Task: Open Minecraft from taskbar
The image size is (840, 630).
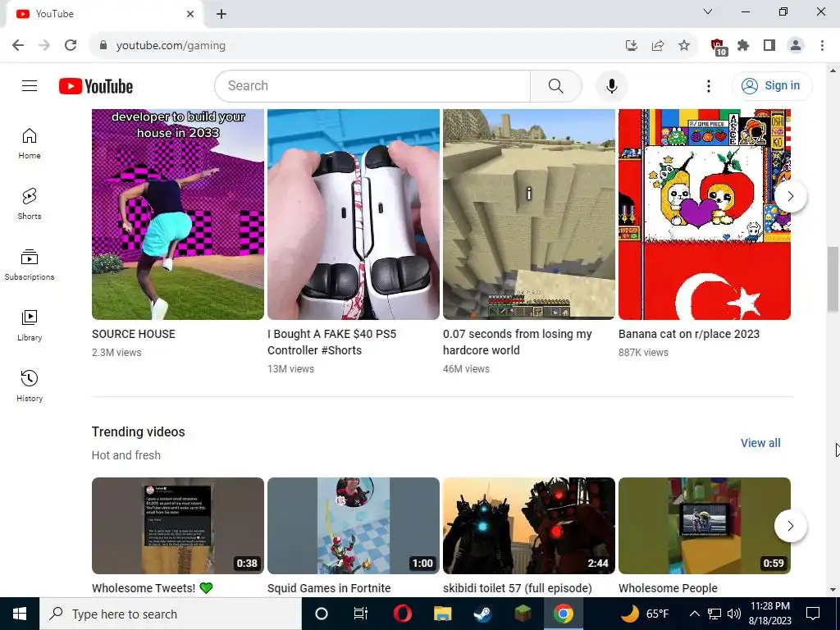Action: (x=523, y=614)
